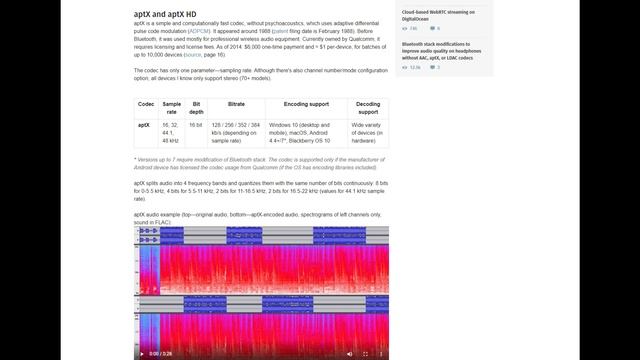The image size is (640, 360).
Task: Open the source link for licensing fees
Action: click(193, 55)
